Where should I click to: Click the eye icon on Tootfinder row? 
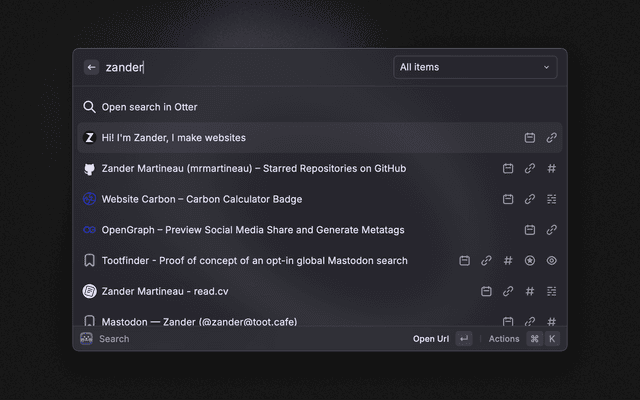[552, 261]
